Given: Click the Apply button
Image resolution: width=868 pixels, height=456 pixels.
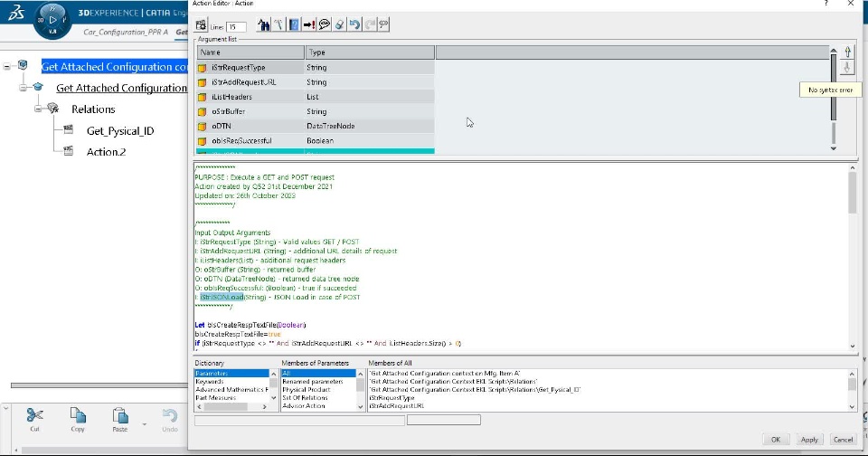Looking at the screenshot, I should pos(809,440).
